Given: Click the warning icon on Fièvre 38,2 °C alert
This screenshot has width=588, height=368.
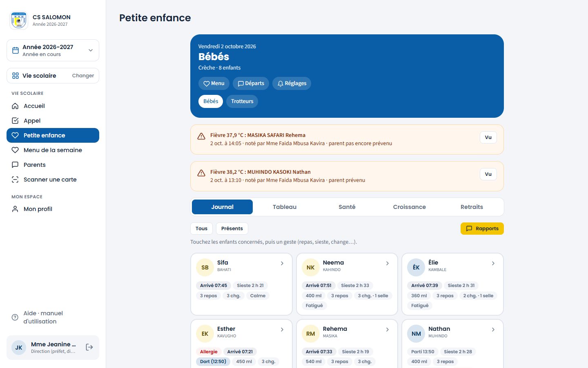Looking at the screenshot, I should (201, 173).
